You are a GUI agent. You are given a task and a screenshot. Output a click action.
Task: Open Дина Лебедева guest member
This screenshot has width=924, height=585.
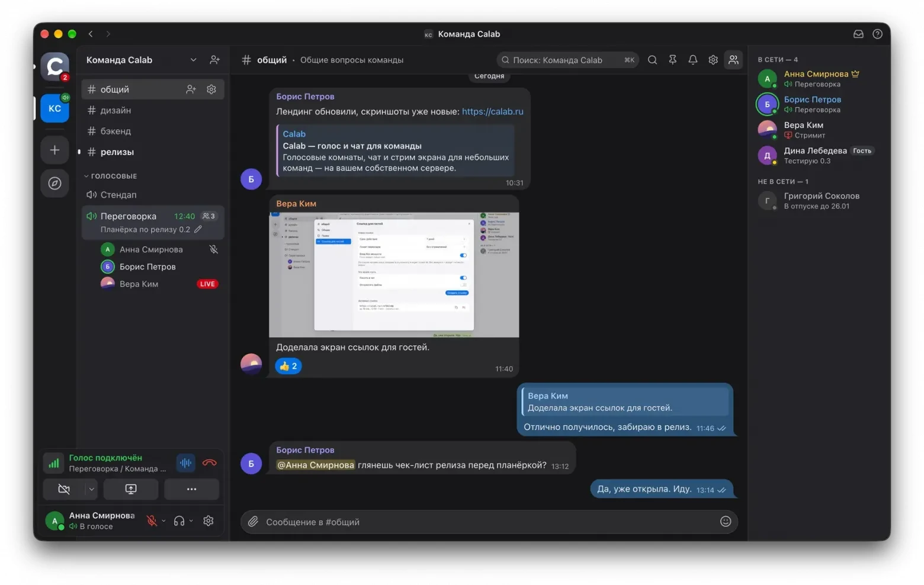819,155
